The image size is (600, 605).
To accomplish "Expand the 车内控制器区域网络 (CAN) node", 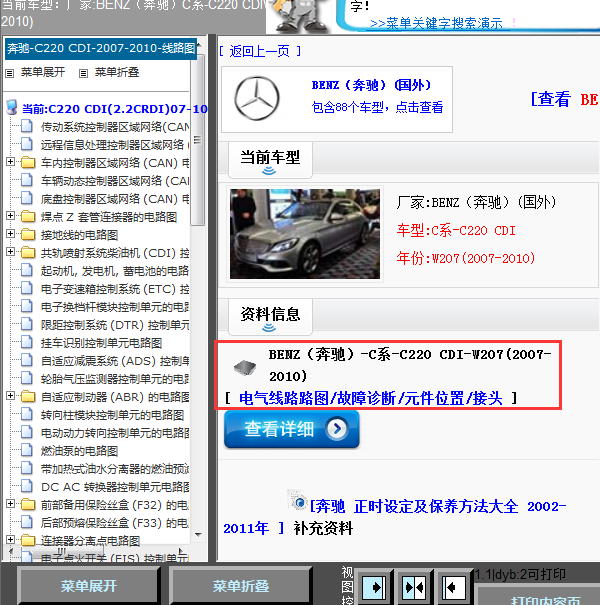I will (11, 162).
